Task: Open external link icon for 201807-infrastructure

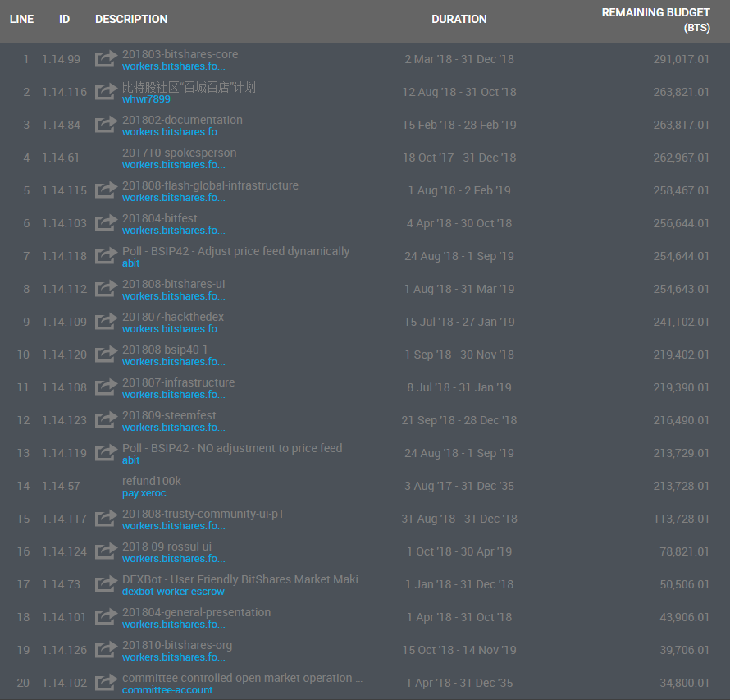Action: pyautogui.click(x=106, y=387)
